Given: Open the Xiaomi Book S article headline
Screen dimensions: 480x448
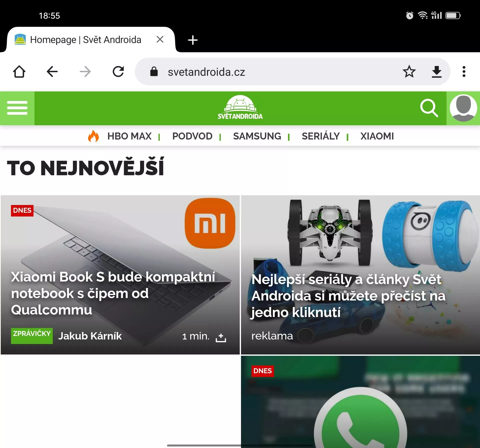Looking at the screenshot, I should pyautogui.click(x=113, y=293).
